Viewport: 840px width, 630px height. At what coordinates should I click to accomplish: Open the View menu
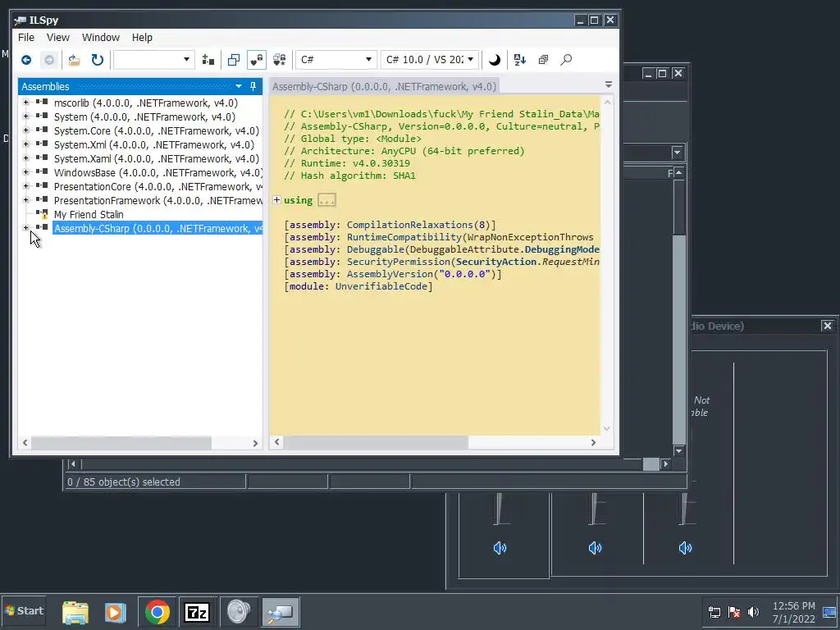point(58,38)
